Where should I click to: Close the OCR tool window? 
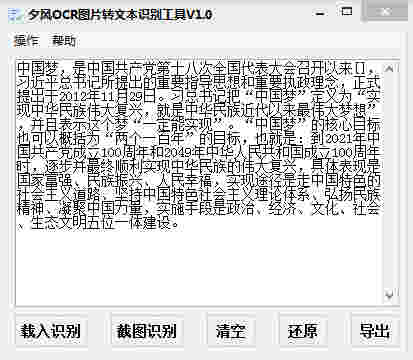point(385,11)
